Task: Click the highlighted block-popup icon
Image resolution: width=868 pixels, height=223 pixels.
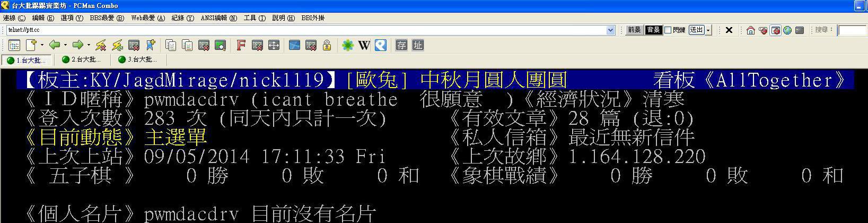Action: point(775,30)
